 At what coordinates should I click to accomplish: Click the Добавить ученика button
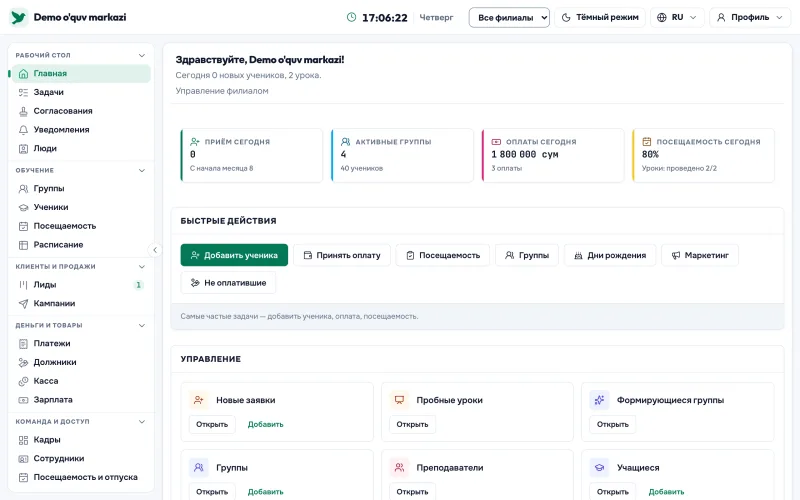(234, 255)
